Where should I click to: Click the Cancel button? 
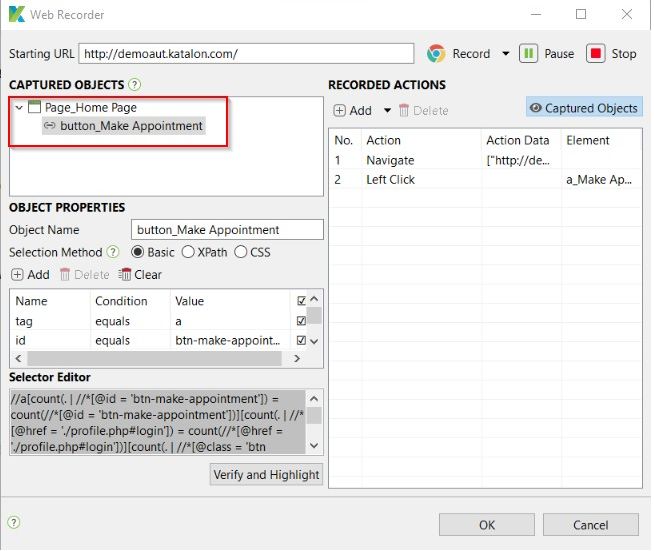591,525
